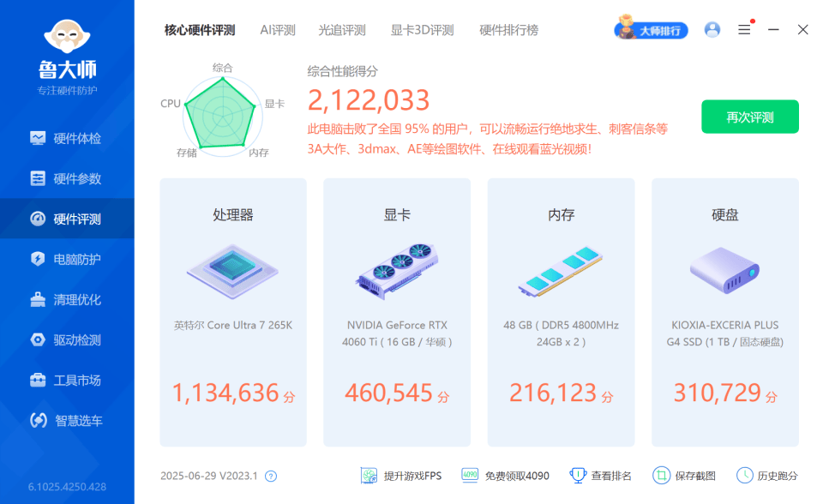Open the hamburger settings menu
Screen dimensions: 823x504
point(742,29)
